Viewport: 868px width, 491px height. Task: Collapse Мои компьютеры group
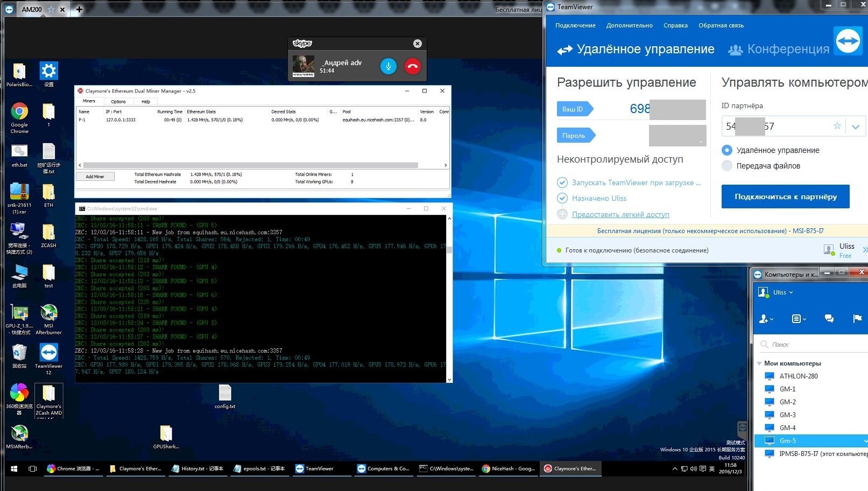pyautogui.click(x=759, y=363)
